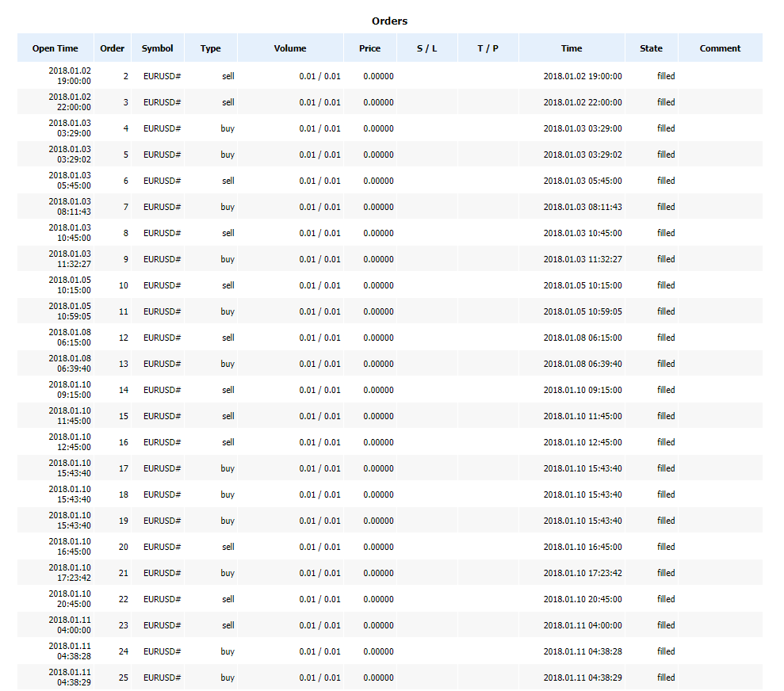Select time 2018.01.10 17:23:42 in Time column
The image size is (784, 691).
pos(583,573)
